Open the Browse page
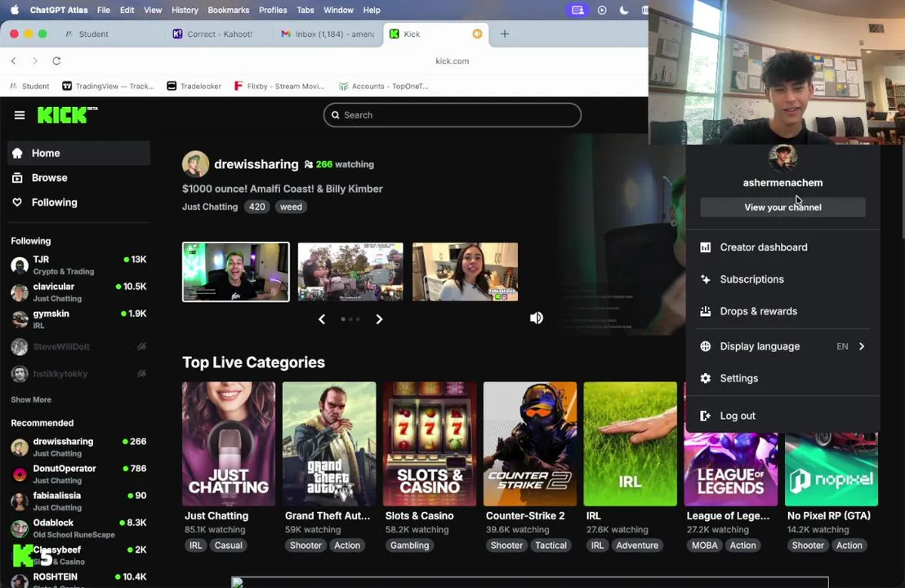905x588 pixels. (x=78, y=178)
